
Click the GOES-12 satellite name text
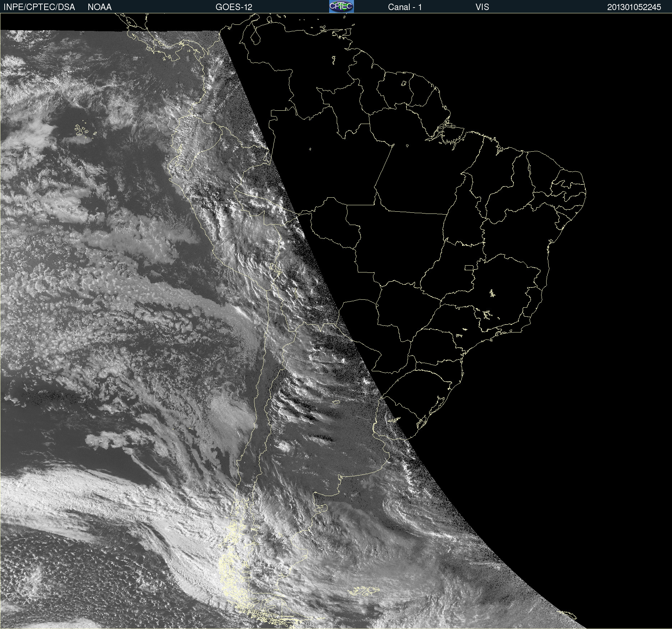(x=234, y=7)
